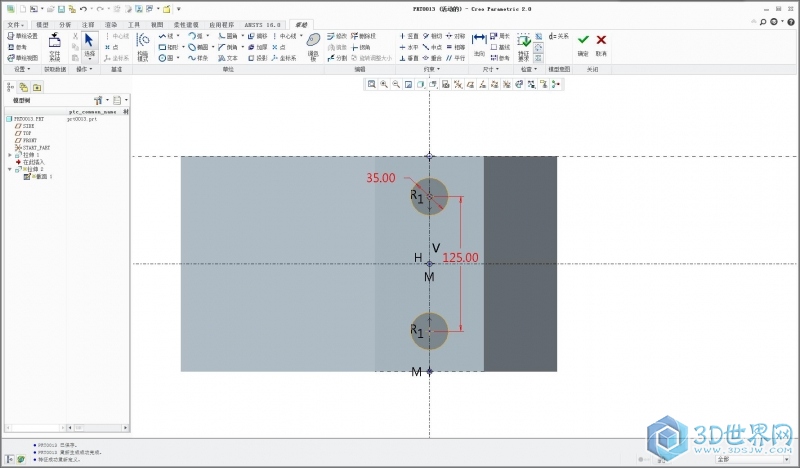
Task: Open the File (文件) menu
Action: (x=15, y=24)
